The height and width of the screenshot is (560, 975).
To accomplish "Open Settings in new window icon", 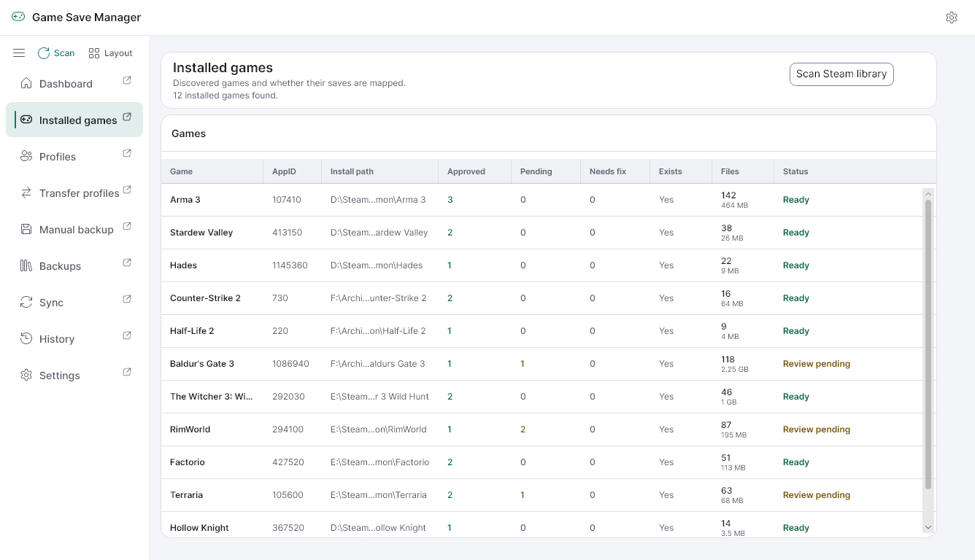I will (x=127, y=372).
